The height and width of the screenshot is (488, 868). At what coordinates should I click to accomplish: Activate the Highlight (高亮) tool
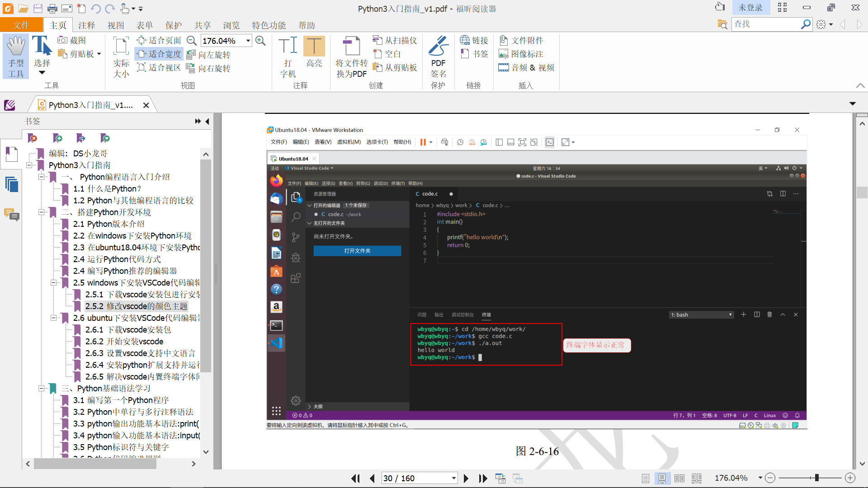314,46
